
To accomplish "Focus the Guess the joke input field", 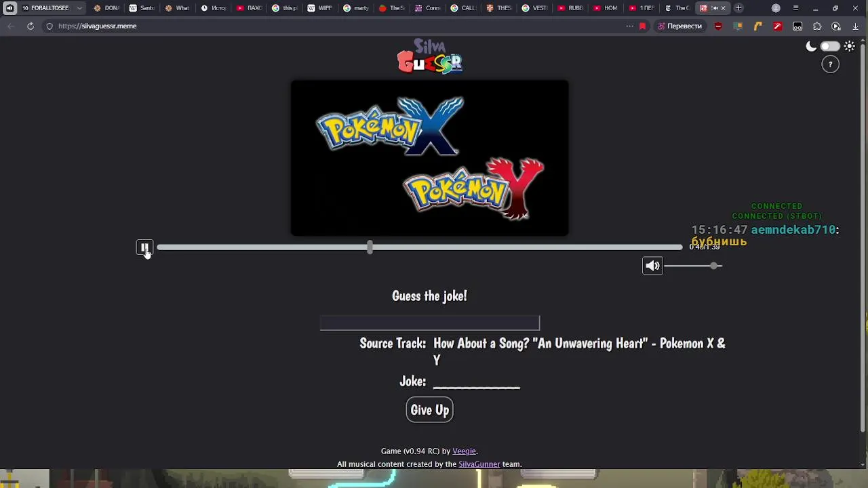I will point(429,323).
